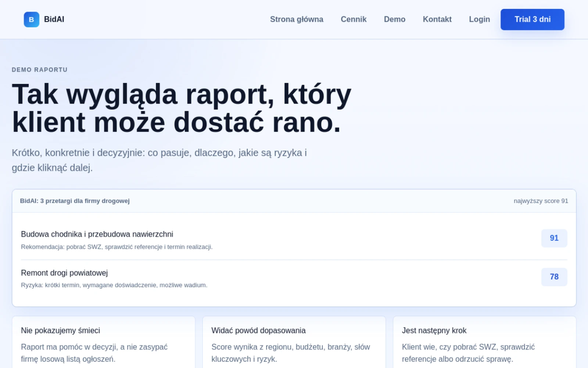Click 'Score wynika z regionu' text

point(291,353)
